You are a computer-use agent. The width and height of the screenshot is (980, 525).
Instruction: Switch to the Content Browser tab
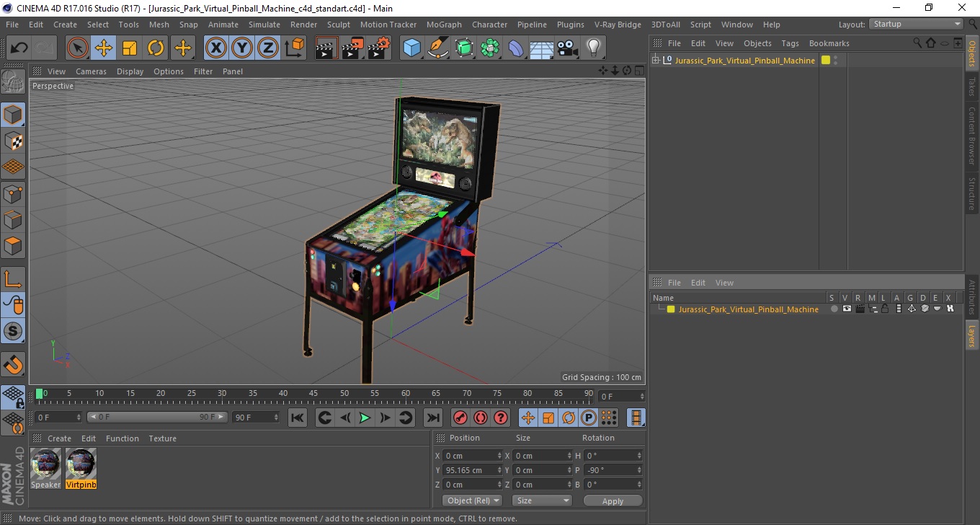coord(971,136)
